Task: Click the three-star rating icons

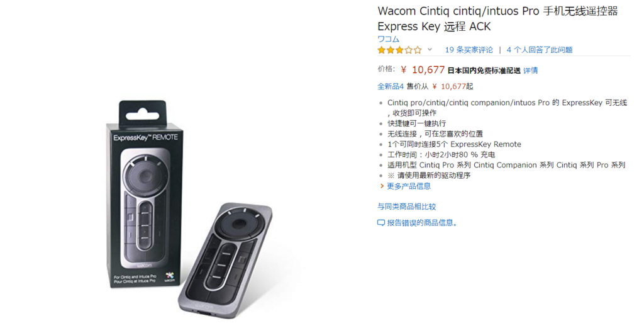Action: 399,50
